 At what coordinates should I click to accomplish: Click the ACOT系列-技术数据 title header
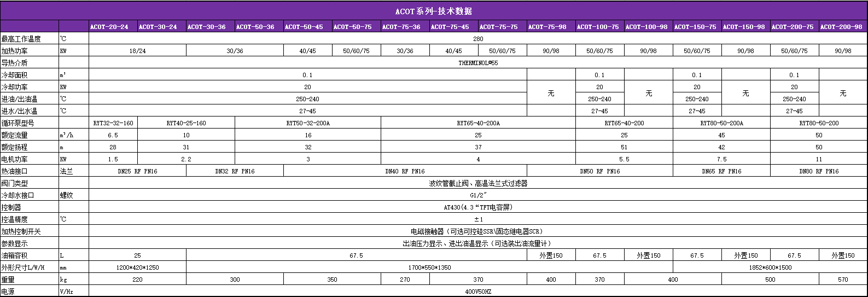[434, 11]
